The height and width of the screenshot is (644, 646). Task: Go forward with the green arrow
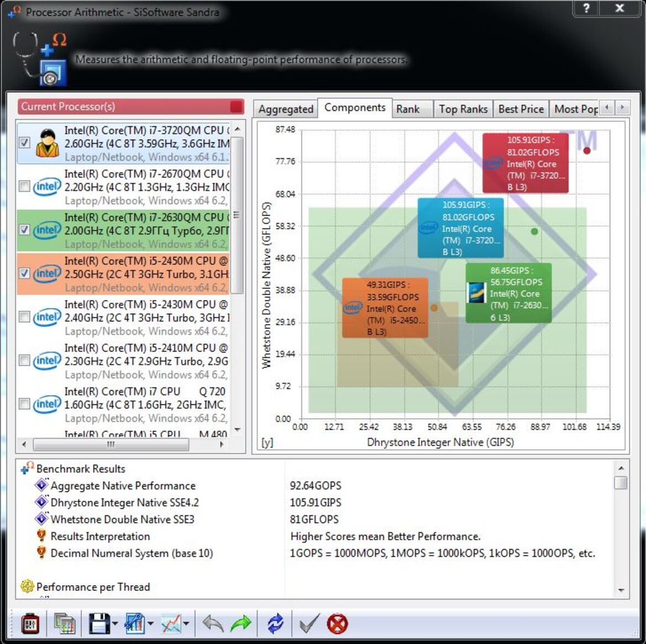point(241,624)
